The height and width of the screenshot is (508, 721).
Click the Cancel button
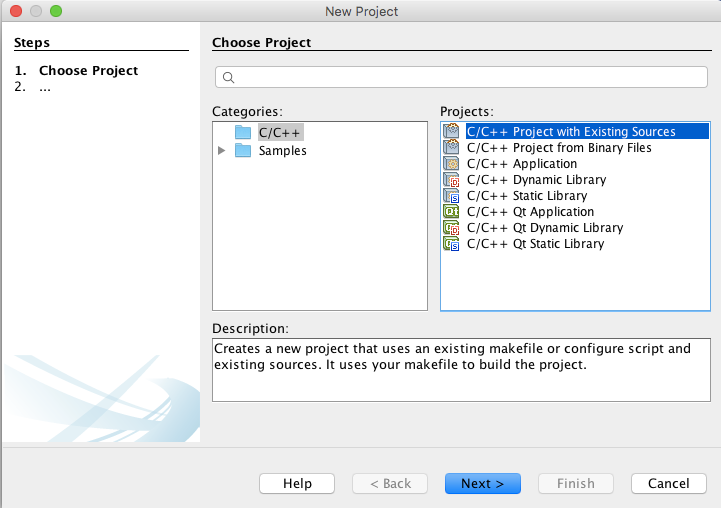669,484
